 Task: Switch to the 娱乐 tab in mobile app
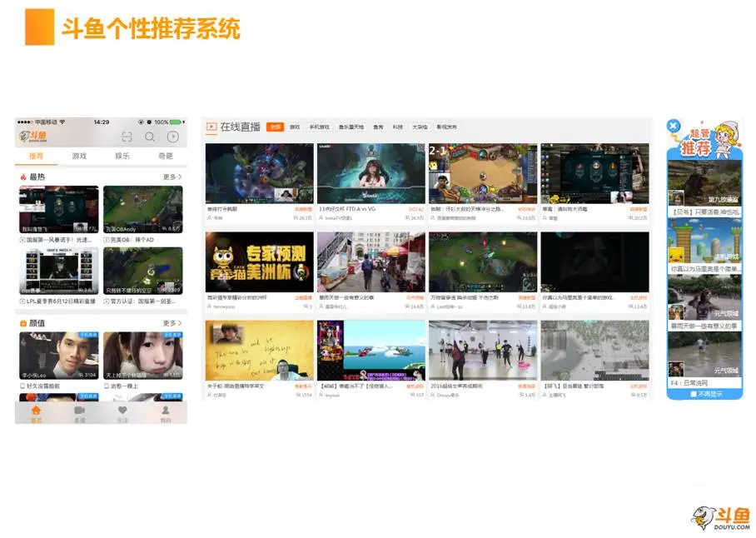(122, 156)
